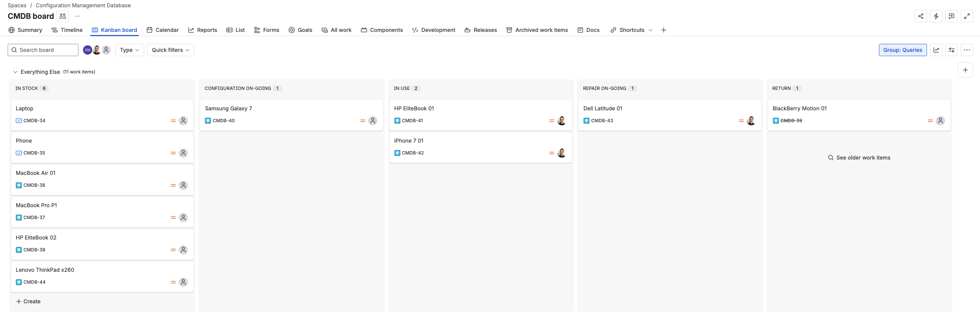
Task: Collapse the Everything Else swimlane
Action: (x=15, y=72)
